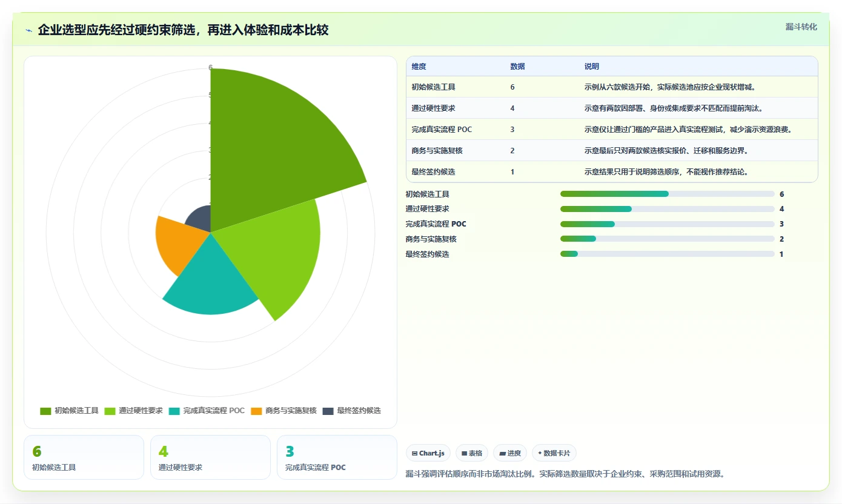Click the dark slate polar chart segment
This screenshot has width=842, height=504.
[202, 219]
